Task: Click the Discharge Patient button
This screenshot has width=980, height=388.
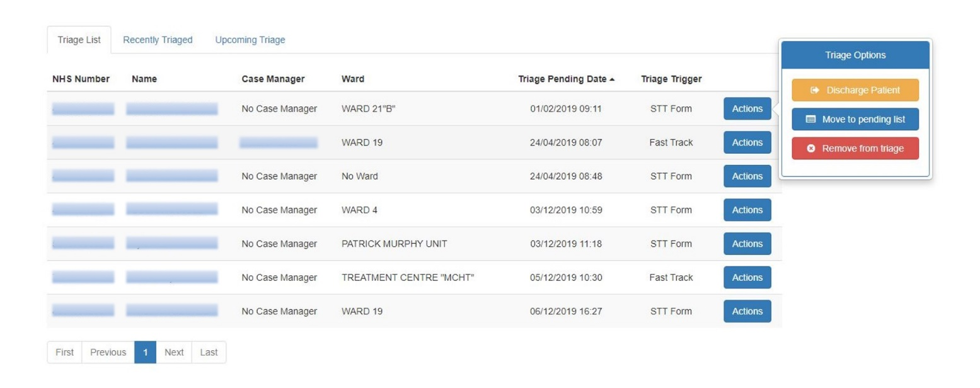Action: 855,90
